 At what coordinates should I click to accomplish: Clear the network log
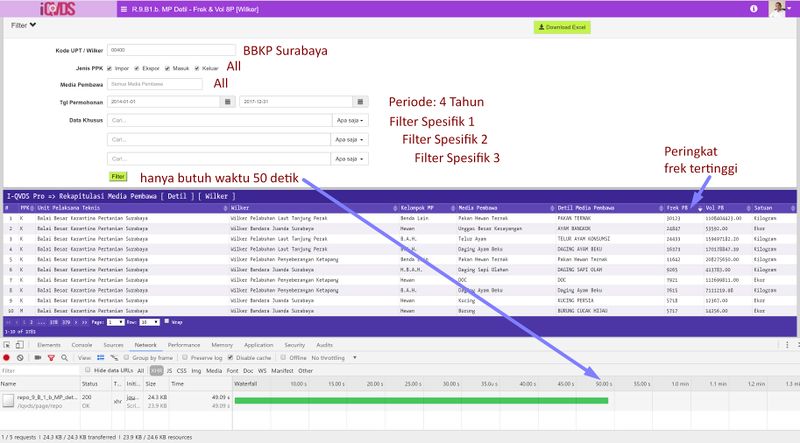[20, 358]
